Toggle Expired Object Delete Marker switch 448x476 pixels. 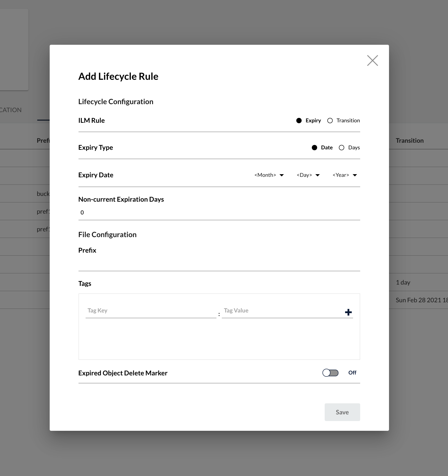coord(330,373)
